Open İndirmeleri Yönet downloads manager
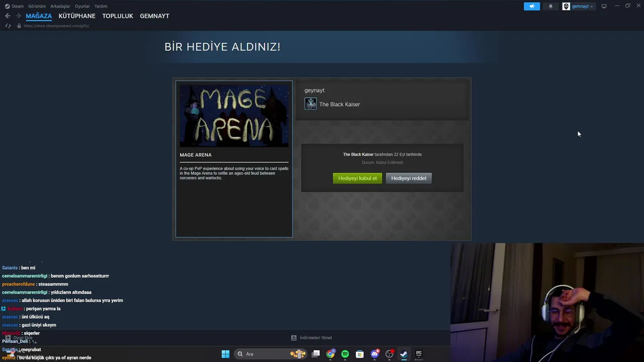This screenshot has width=644, height=362. pos(316,338)
